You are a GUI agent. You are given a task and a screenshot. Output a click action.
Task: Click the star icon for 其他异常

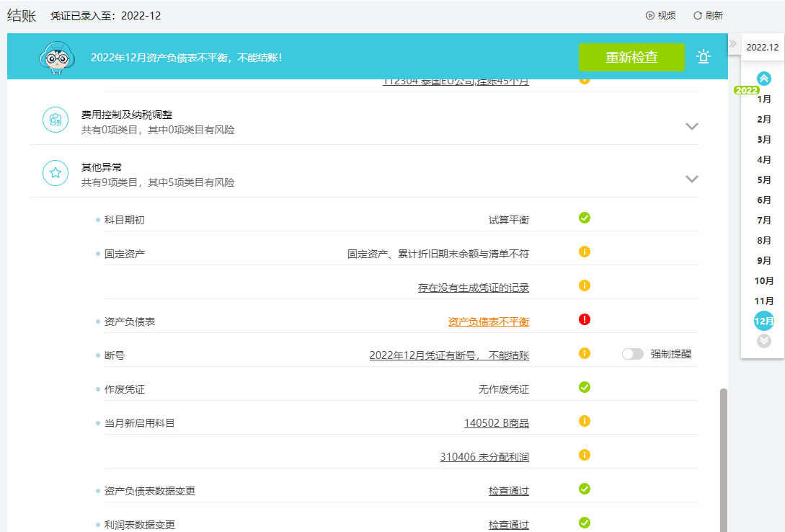(56, 173)
